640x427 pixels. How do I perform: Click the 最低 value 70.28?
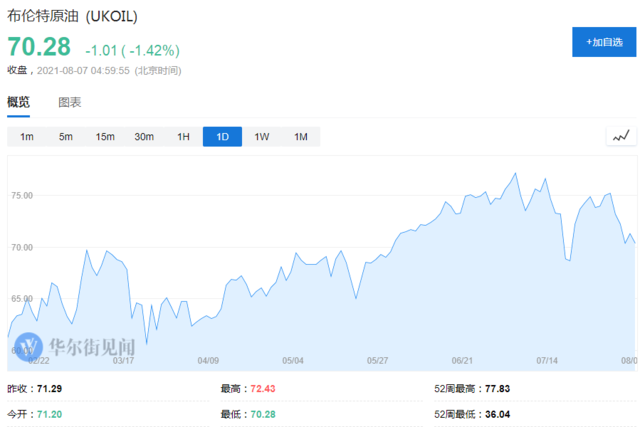pos(263,414)
